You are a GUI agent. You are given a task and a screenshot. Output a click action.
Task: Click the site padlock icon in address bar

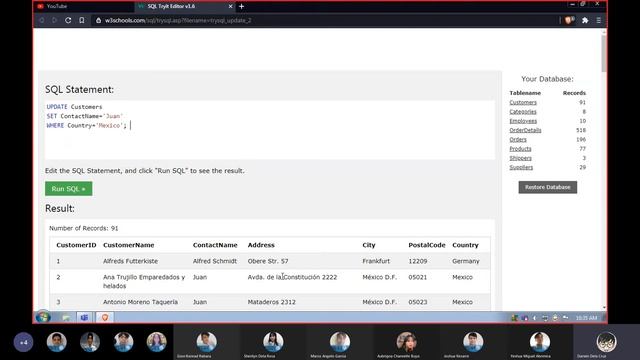pos(98,20)
